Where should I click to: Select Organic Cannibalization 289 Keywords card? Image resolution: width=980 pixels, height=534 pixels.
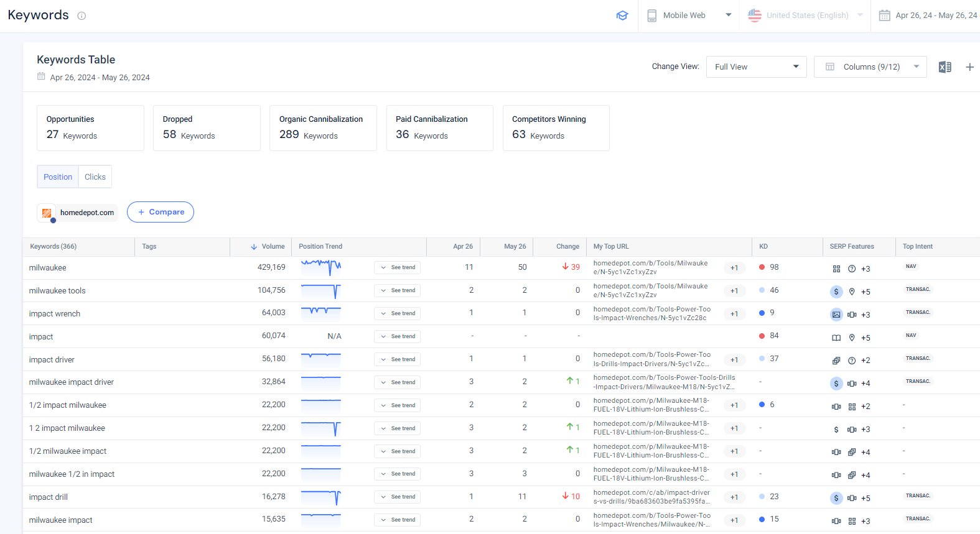pos(323,128)
